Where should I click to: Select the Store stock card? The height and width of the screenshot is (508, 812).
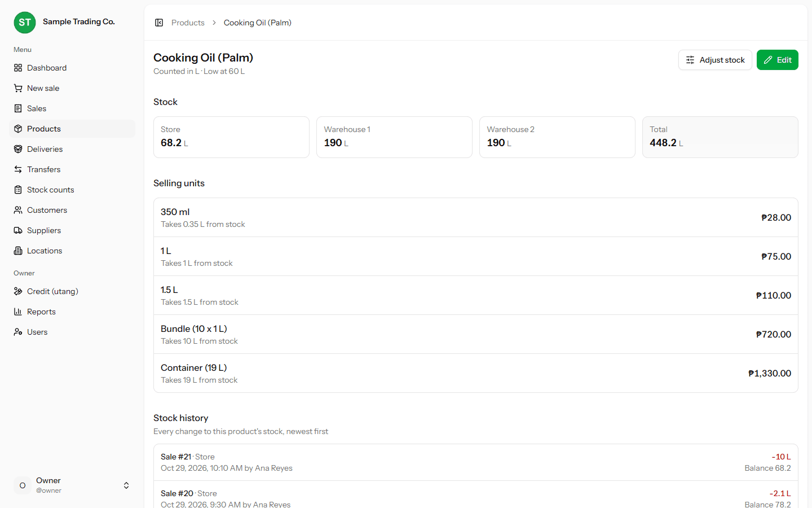(x=231, y=137)
